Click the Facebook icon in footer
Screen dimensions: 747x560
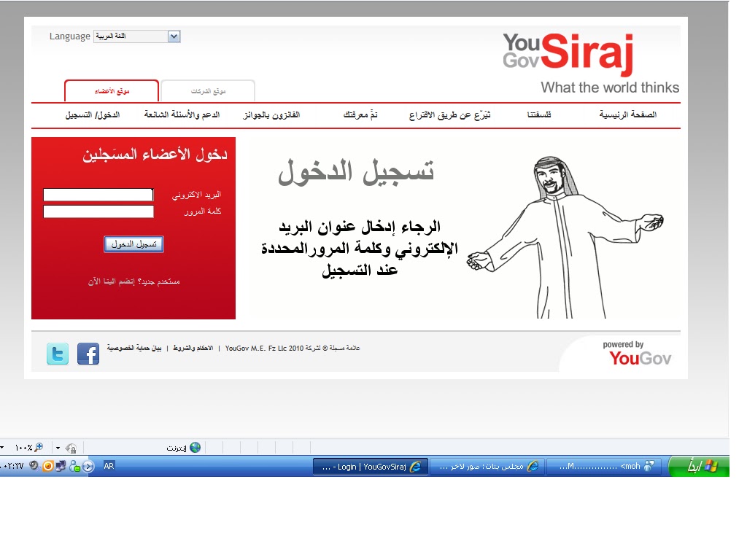pyautogui.click(x=88, y=354)
